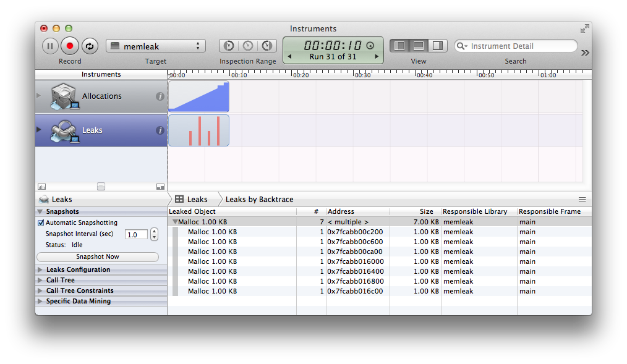Toggle the right extended detail pane
Screen dimensions: 627x364
click(x=437, y=46)
